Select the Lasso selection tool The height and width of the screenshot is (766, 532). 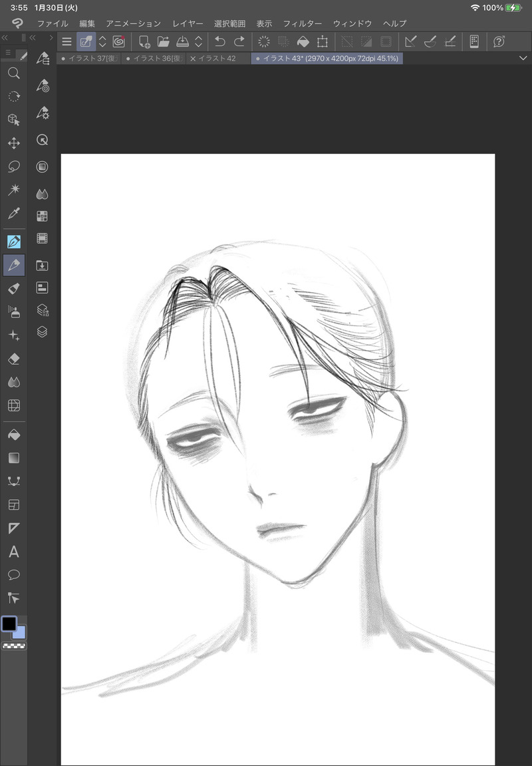14,166
